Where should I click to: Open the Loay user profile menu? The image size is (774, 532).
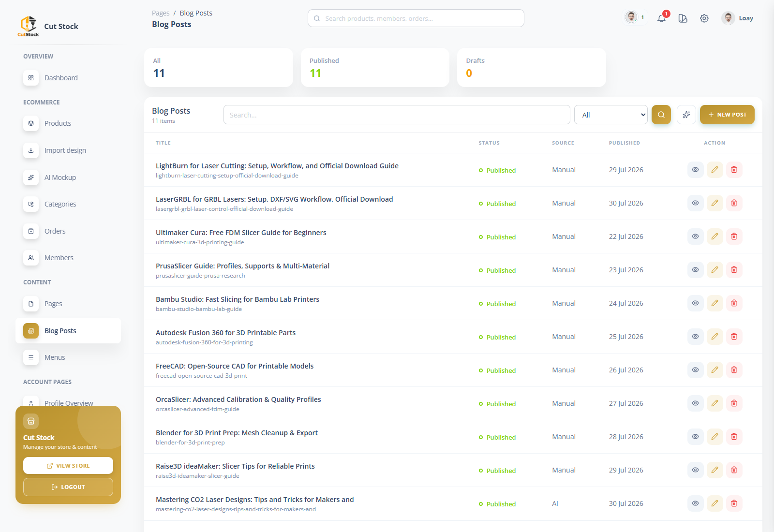coord(737,18)
